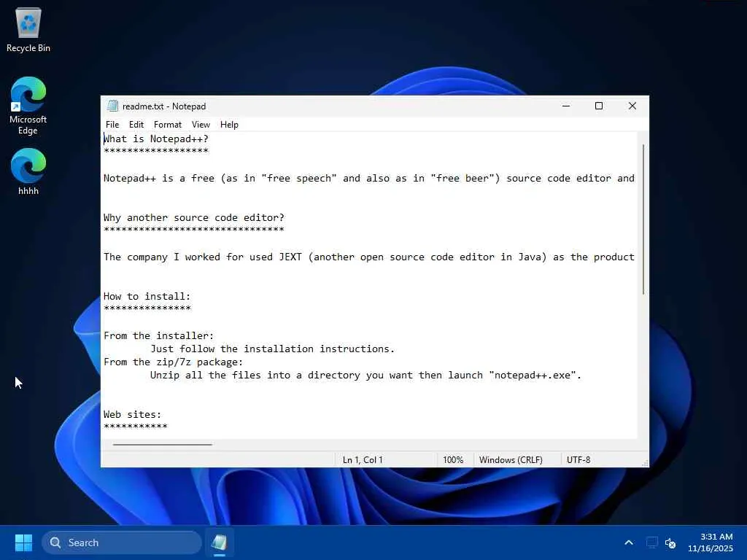The width and height of the screenshot is (747, 560).
Task: Open the Format menu
Action: (x=168, y=124)
